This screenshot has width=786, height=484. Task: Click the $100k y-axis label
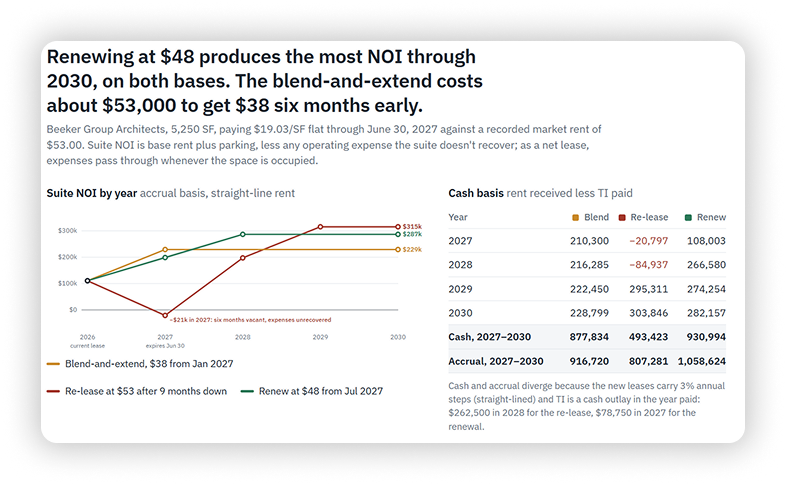coord(68,284)
